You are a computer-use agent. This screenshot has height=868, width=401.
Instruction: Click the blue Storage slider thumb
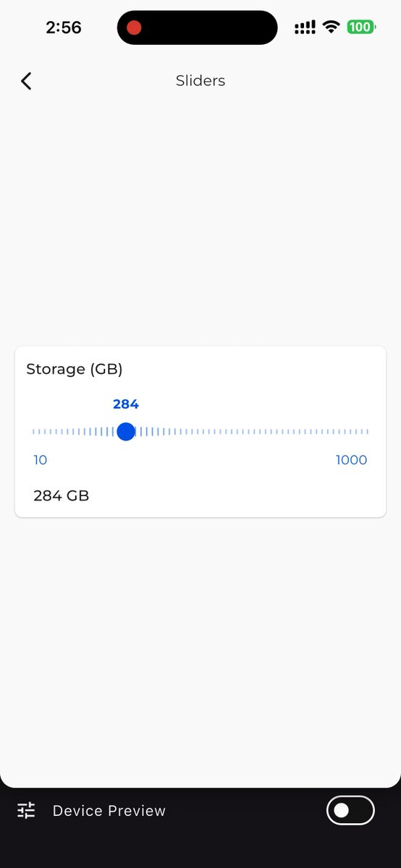pyautogui.click(x=126, y=432)
